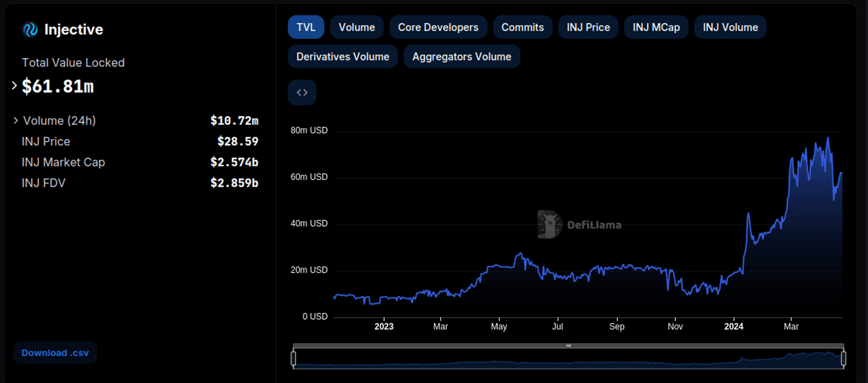Toggle the Derivatives Volume series
Viewport: 868px width, 383px height.
pos(343,57)
